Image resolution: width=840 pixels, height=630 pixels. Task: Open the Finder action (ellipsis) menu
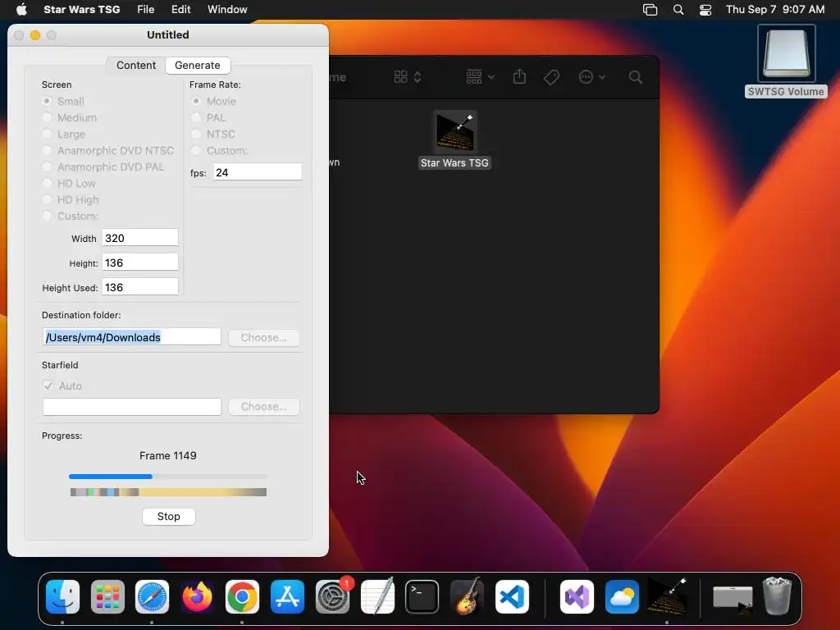[x=592, y=77]
